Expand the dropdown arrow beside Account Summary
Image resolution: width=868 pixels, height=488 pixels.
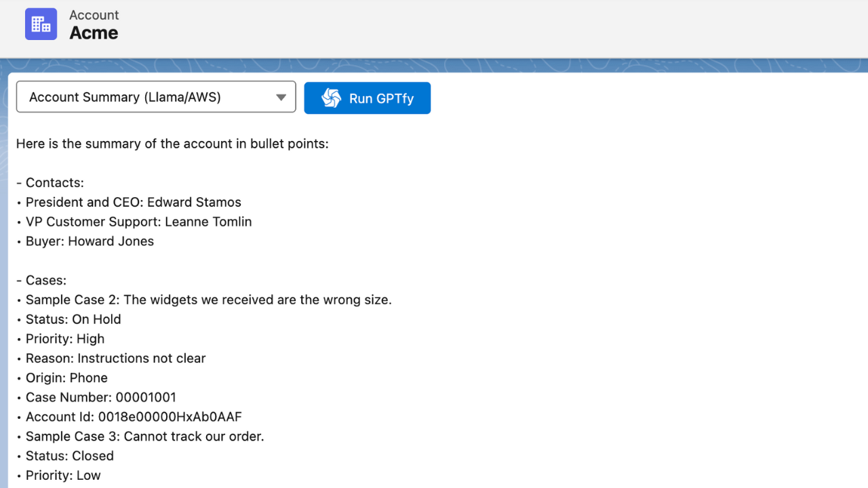281,98
